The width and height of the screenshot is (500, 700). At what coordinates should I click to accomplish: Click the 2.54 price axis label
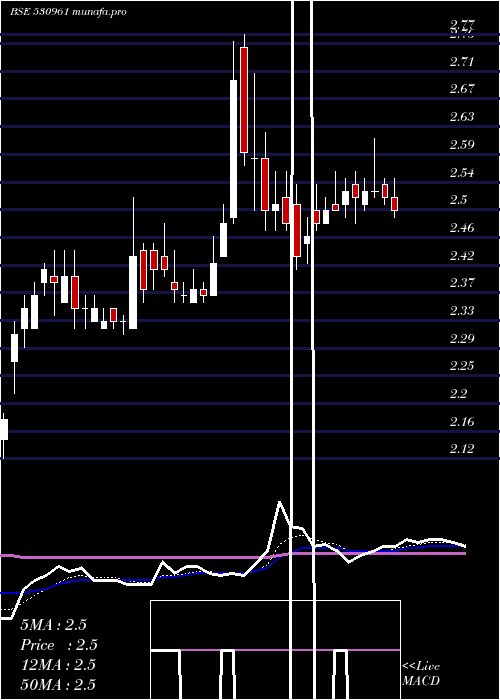tap(462, 172)
